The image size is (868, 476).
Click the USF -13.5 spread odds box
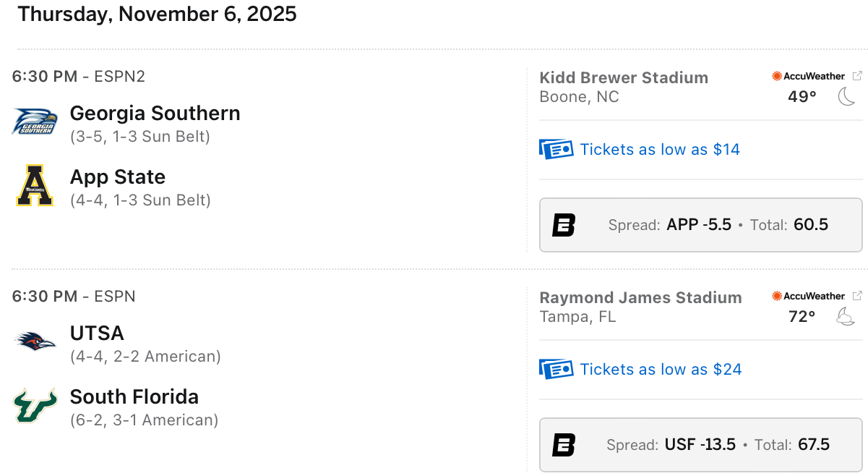pos(700,445)
